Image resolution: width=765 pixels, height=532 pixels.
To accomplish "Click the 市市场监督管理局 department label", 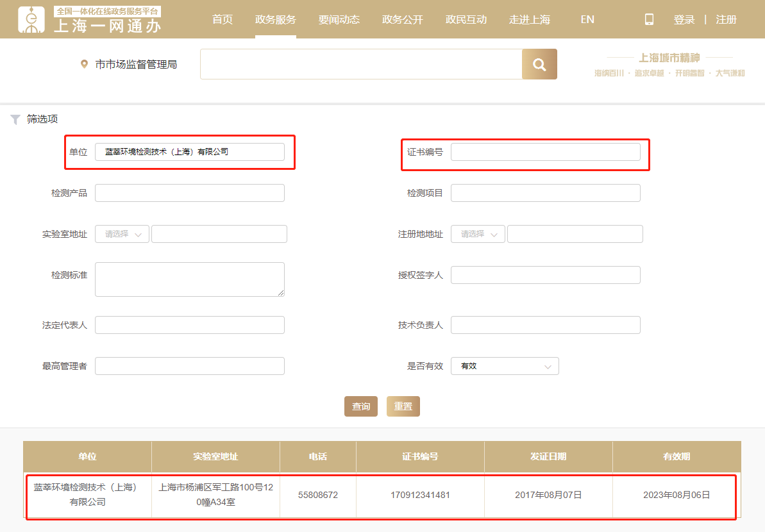I will pos(136,64).
